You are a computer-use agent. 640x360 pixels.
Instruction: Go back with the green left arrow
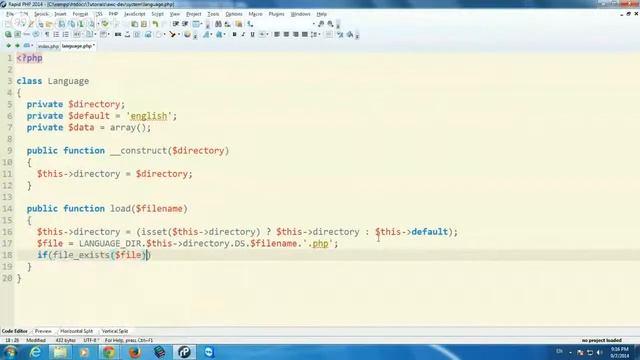[8, 46]
